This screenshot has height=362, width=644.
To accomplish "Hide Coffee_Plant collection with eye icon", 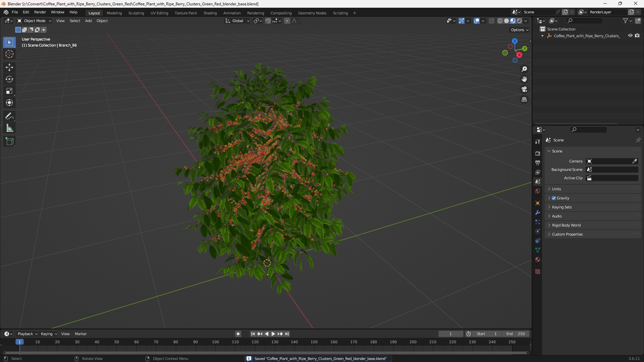I will click(630, 36).
